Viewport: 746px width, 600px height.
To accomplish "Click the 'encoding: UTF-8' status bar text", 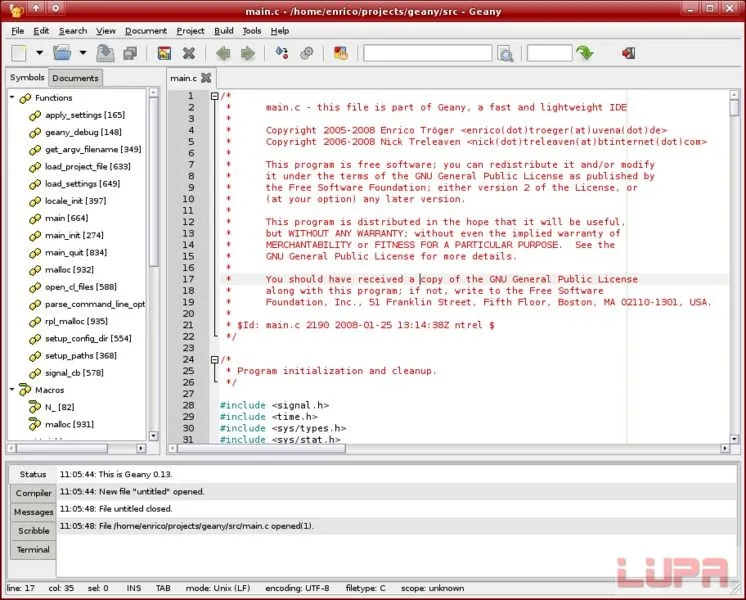I will tap(297, 588).
